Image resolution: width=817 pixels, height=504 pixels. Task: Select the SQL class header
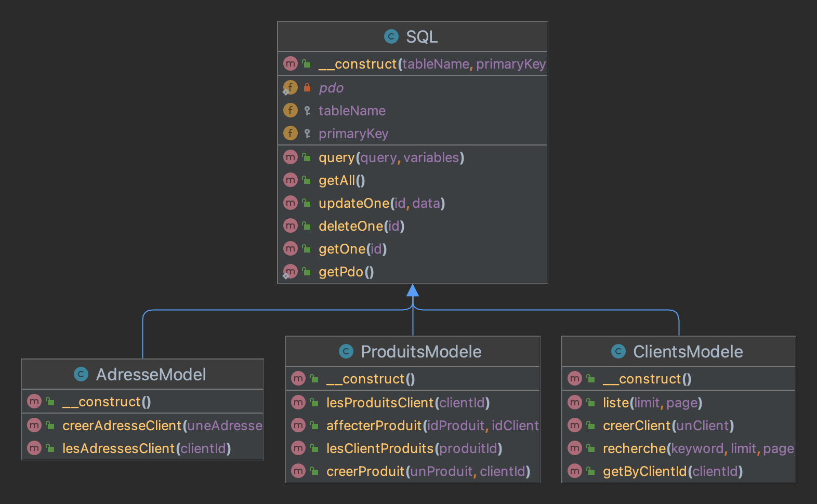point(421,37)
